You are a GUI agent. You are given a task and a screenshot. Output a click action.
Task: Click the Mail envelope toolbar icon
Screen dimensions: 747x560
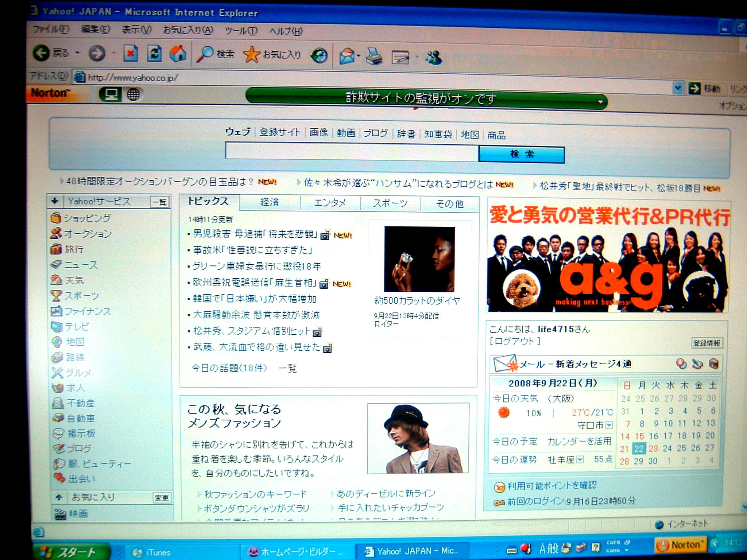coord(347,57)
